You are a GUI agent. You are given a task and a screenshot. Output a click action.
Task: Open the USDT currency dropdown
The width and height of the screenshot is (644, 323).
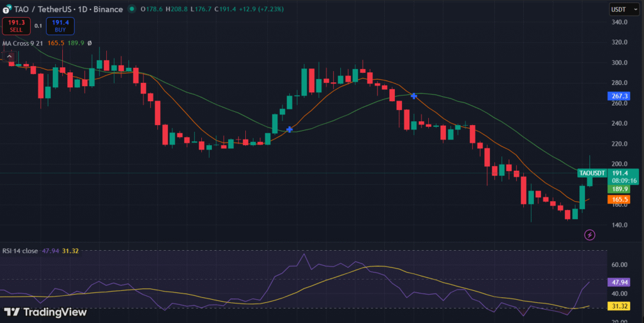619,9
